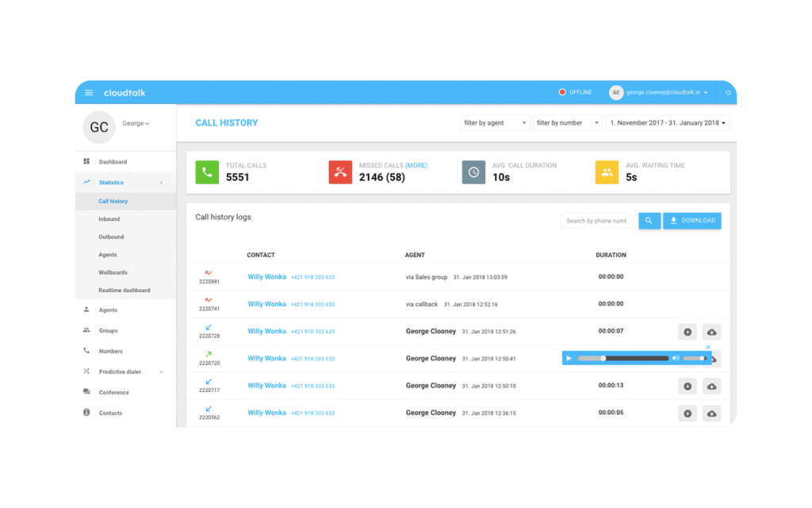The image size is (812, 508).
Task: Close the inline audio player with the x
Action: click(x=708, y=347)
